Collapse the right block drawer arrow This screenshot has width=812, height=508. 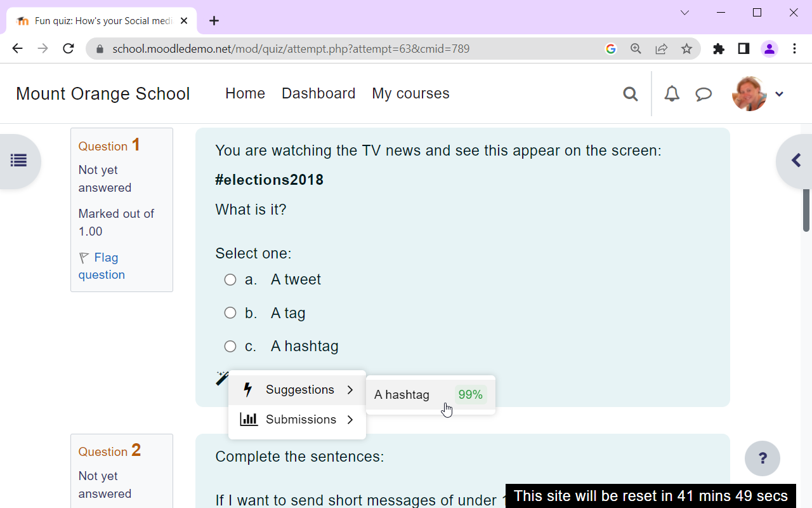pyautogui.click(x=796, y=160)
